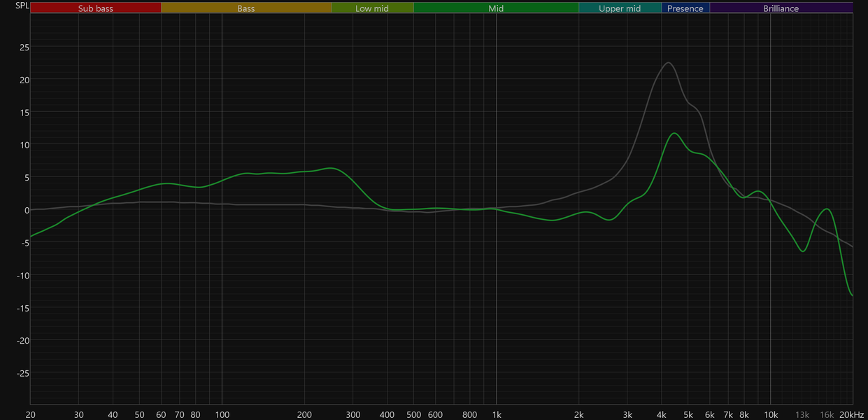The image size is (868, 420).
Task: Click the 16k frequency label
Action: [x=827, y=414]
